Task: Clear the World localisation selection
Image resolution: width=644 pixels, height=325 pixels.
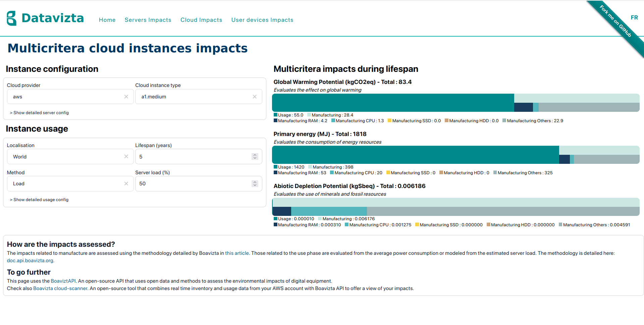Action: tap(126, 156)
